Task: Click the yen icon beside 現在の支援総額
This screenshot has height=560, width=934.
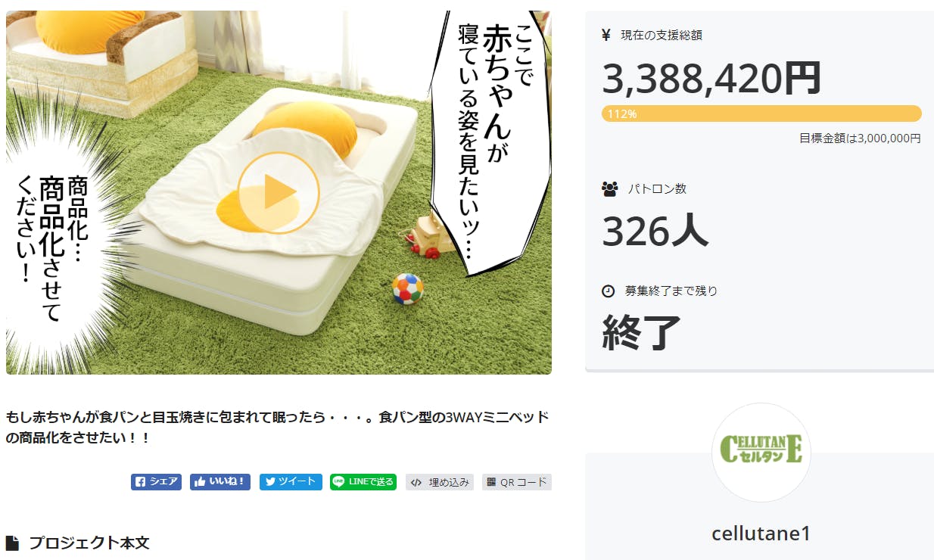Action: coord(606,35)
